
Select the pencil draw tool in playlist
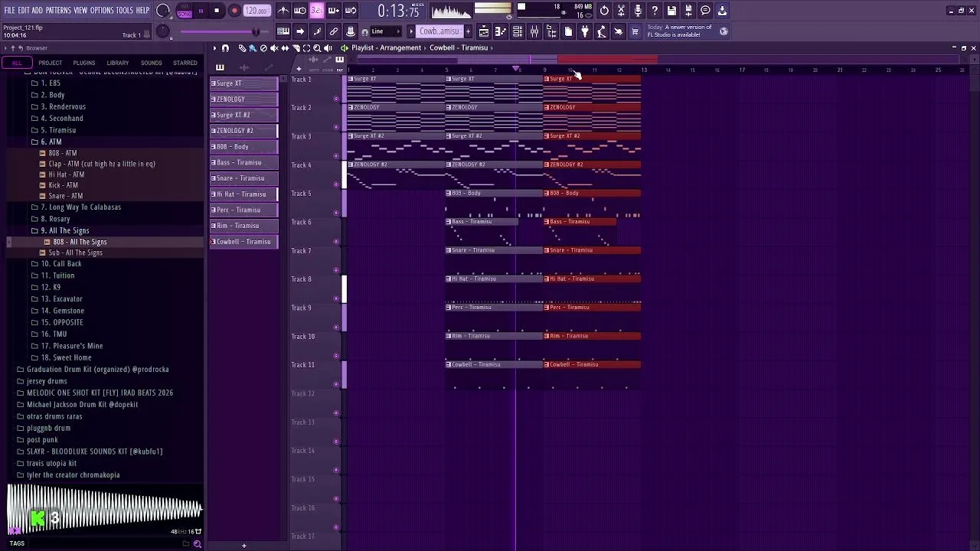pos(242,48)
